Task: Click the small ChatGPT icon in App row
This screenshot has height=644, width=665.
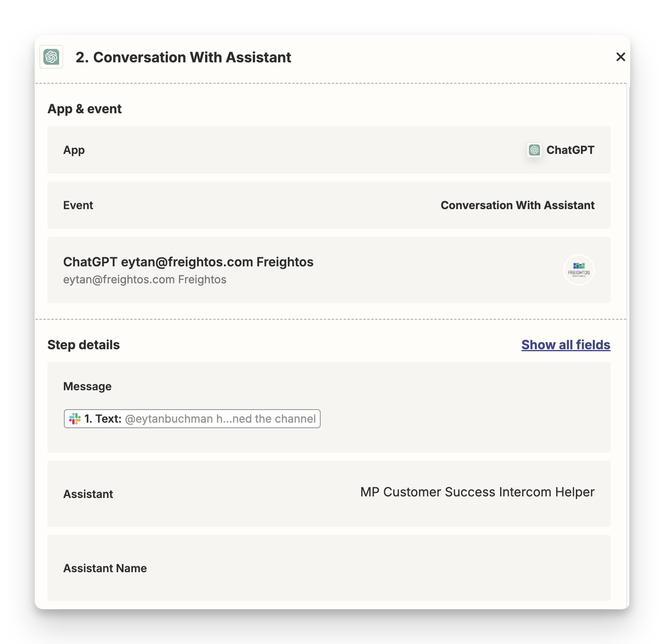Action: point(534,150)
